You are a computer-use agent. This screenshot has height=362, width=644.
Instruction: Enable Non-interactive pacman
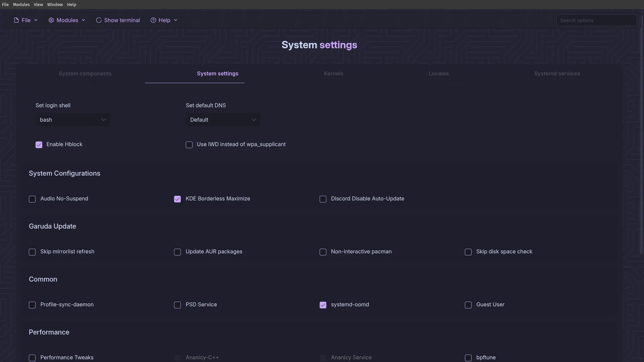pos(323,252)
